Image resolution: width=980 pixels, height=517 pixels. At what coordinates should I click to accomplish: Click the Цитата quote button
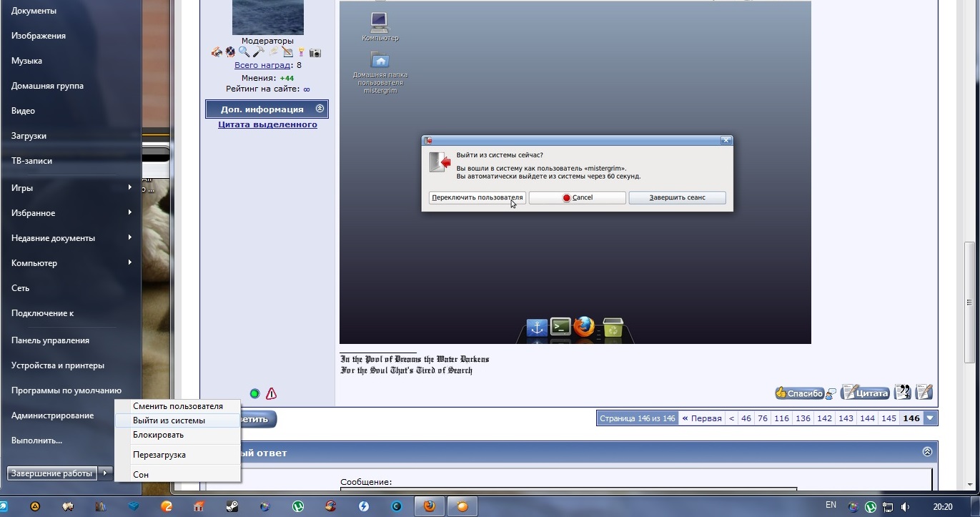866,392
